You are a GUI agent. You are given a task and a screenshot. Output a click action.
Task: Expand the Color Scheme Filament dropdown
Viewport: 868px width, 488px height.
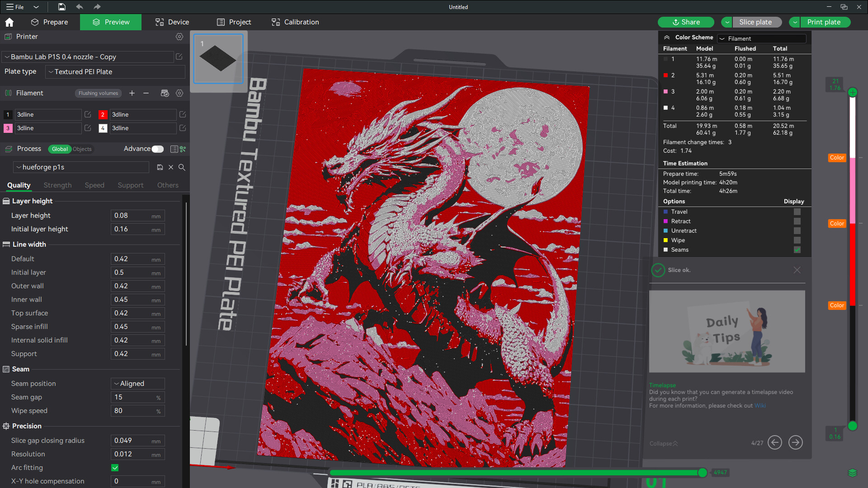coord(762,39)
